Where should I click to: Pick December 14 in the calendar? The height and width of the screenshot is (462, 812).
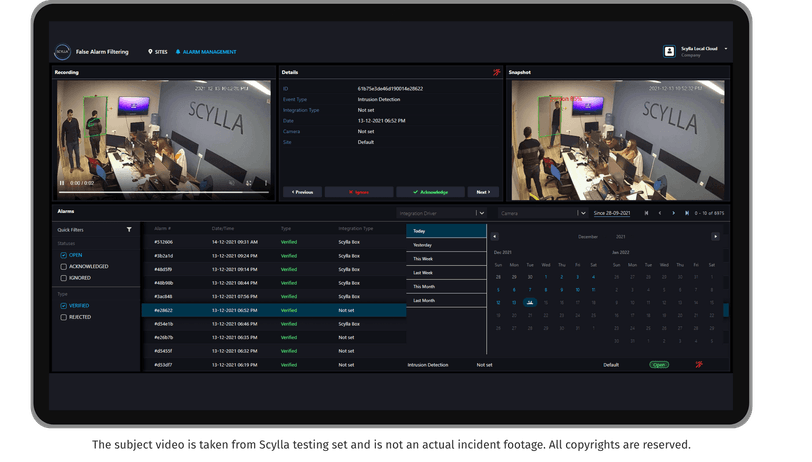click(x=530, y=302)
